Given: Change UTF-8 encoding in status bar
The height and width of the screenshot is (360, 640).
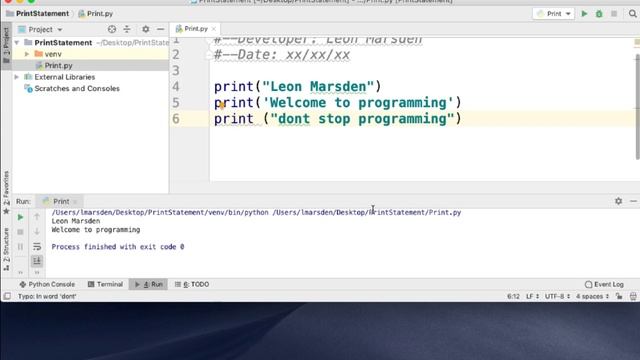Looking at the screenshot, I should [x=557, y=296].
